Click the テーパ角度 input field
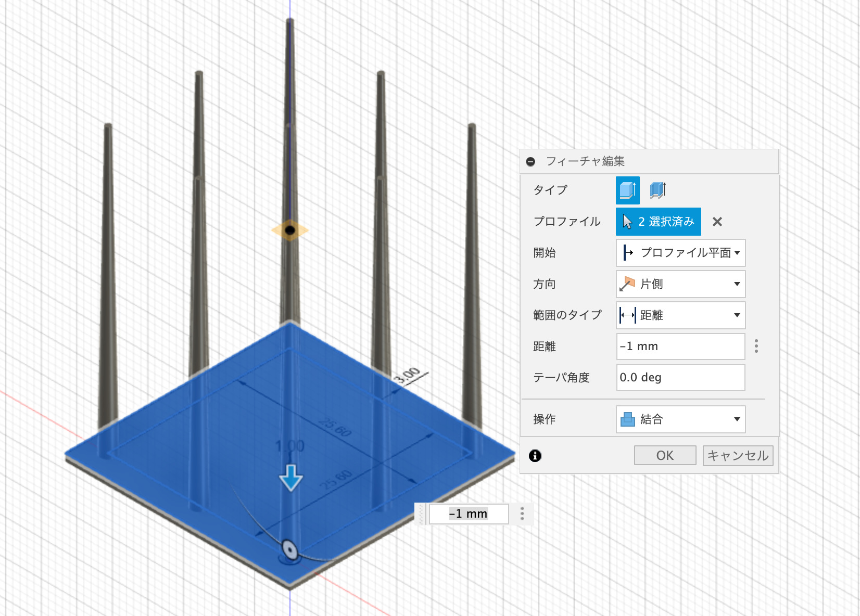Viewport: 860px width, 616px height. (681, 378)
